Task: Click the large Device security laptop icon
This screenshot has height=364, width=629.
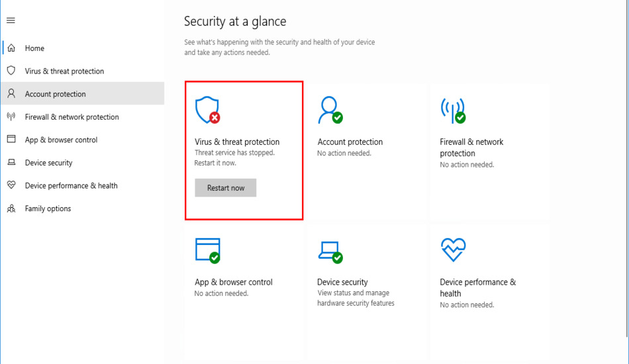Action: (330, 250)
